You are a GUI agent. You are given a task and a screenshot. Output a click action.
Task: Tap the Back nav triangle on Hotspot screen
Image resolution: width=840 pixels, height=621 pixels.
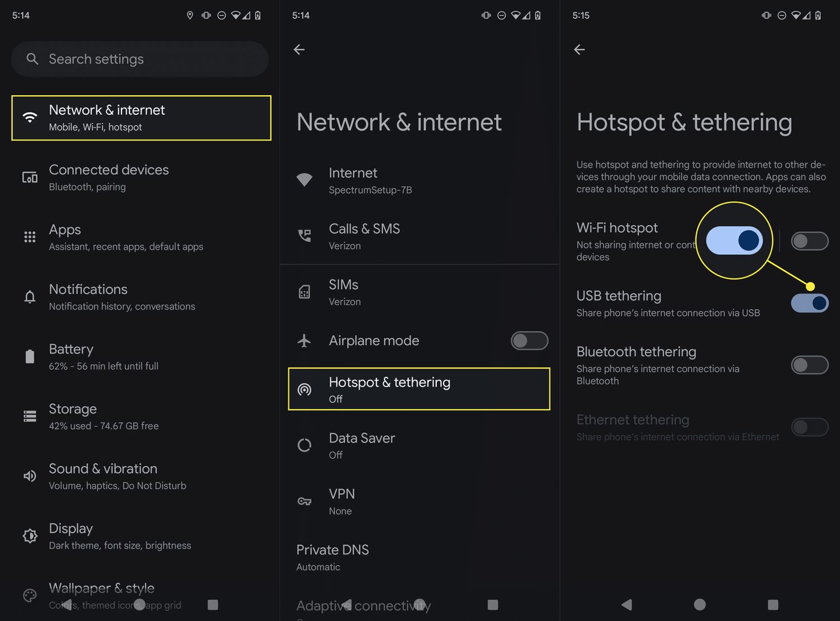coord(627,605)
